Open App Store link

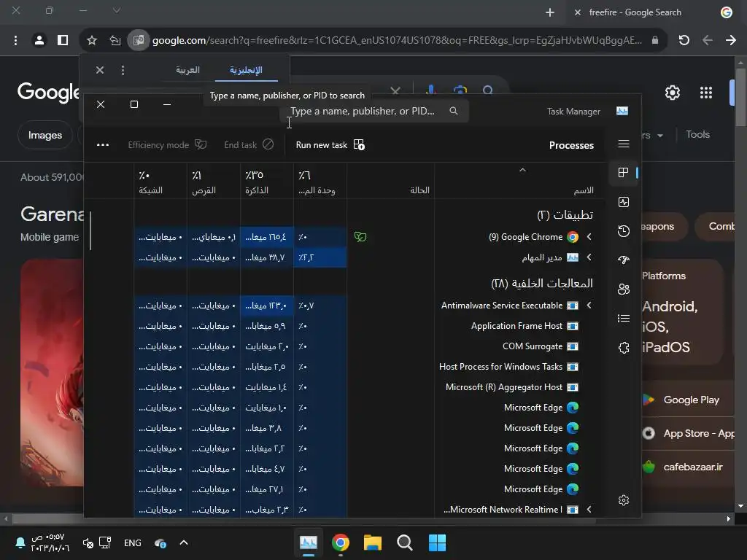[698, 433]
